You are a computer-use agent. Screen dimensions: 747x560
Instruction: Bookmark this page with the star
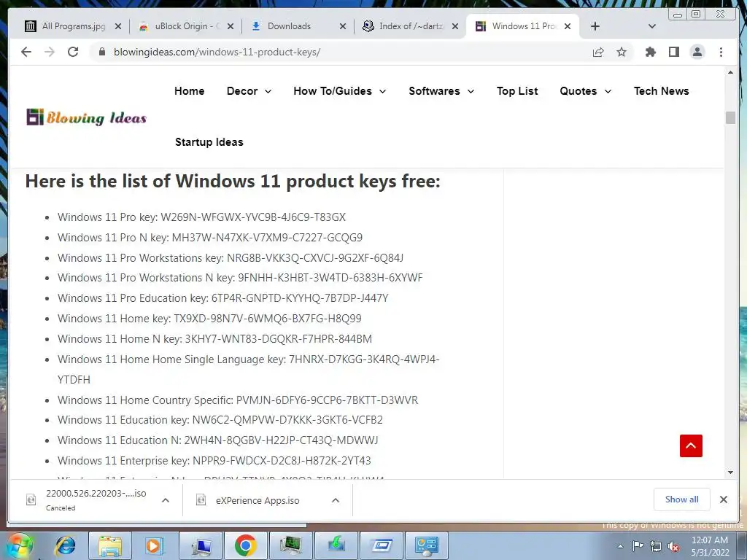click(622, 52)
